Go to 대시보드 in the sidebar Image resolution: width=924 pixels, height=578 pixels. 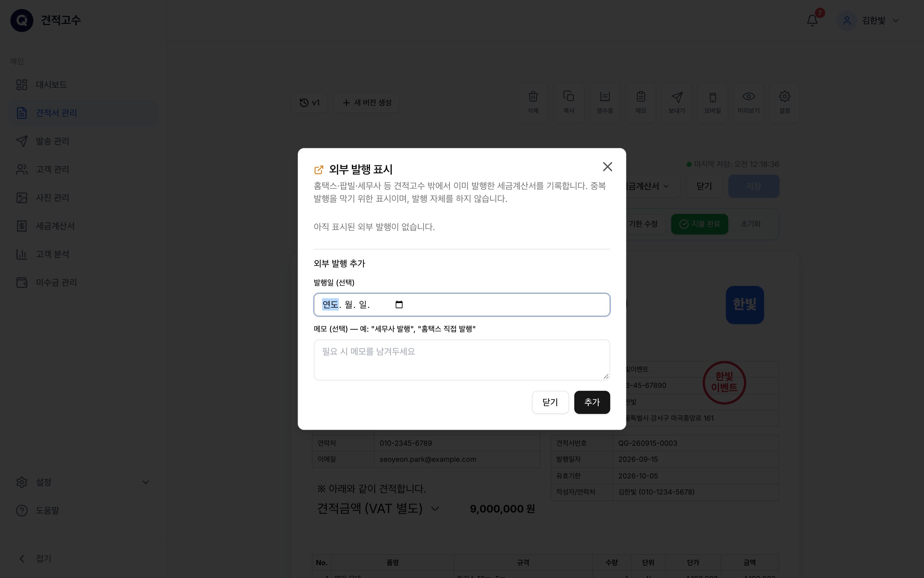click(83, 84)
